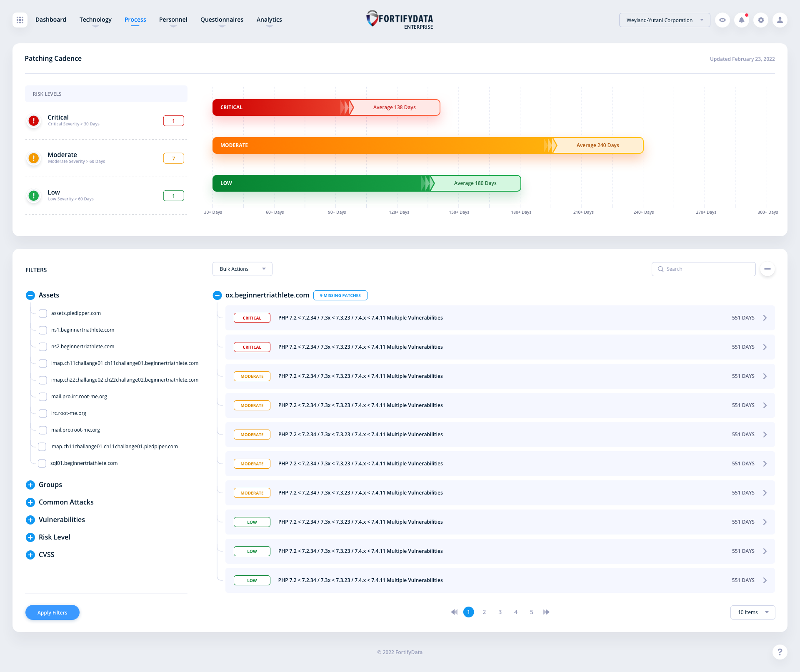Click the user profile icon
The height and width of the screenshot is (672, 800).
(780, 20)
